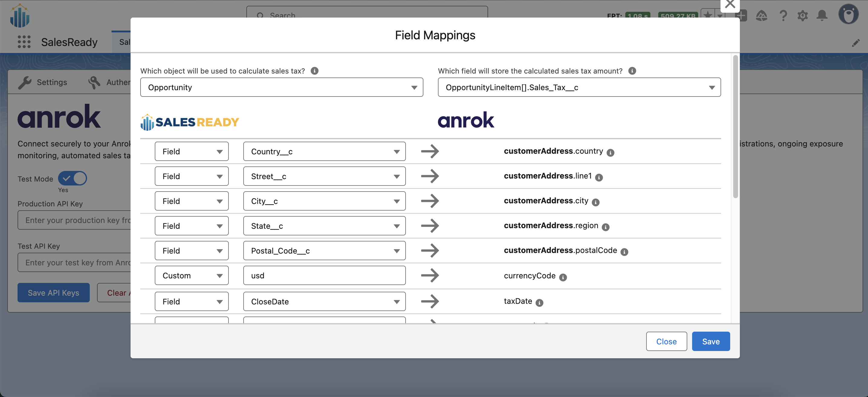Screen dimensions: 868x397
Task: Click info icon next to taxDate
Action: tap(539, 303)
